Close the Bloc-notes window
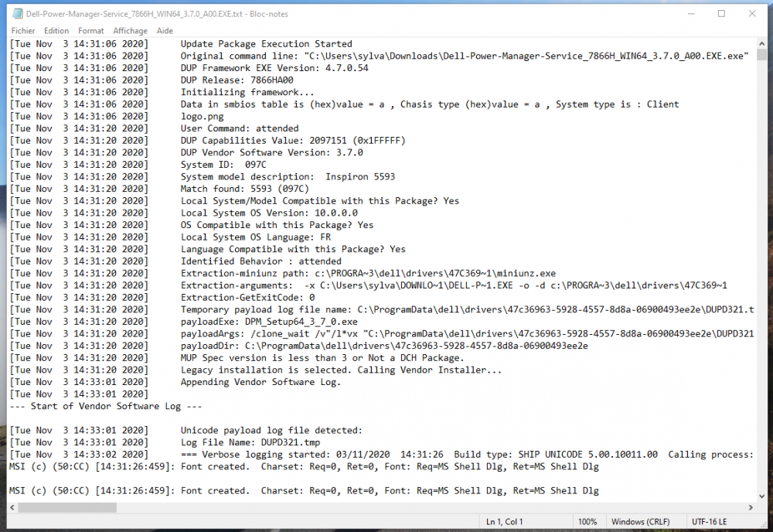 pyautogui.click(x=752, y=14)
